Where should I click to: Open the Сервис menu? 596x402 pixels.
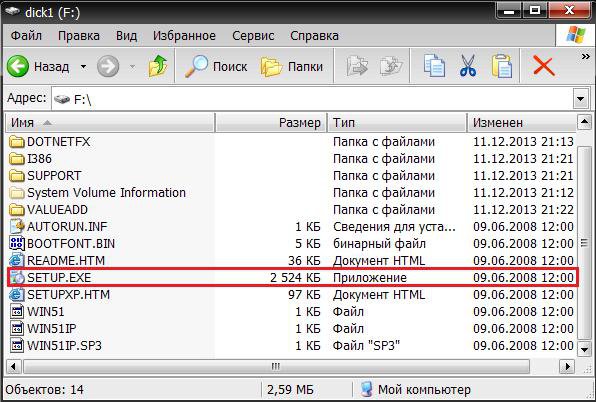pyautogui.click(x=253, y=36)
